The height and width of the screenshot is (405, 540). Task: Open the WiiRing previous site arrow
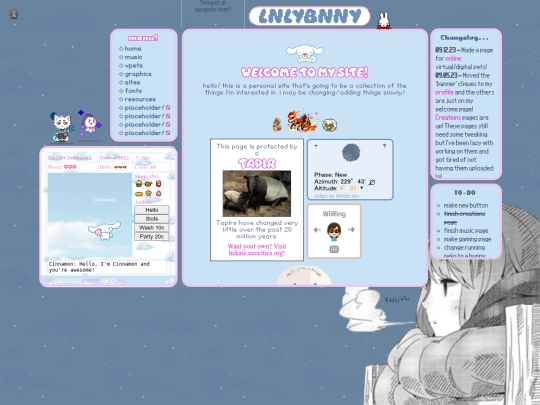tap(317, 230)
